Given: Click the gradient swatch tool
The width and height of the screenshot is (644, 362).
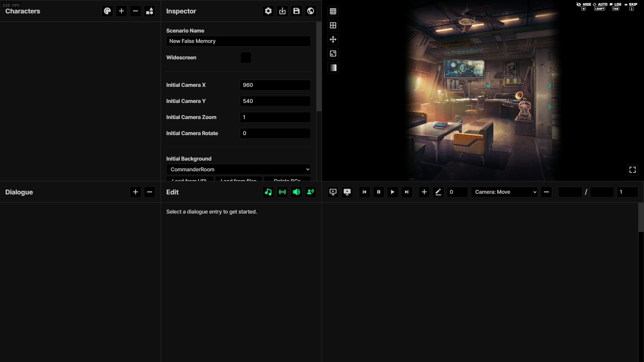Looking at the screenshot, I should 333,68.
